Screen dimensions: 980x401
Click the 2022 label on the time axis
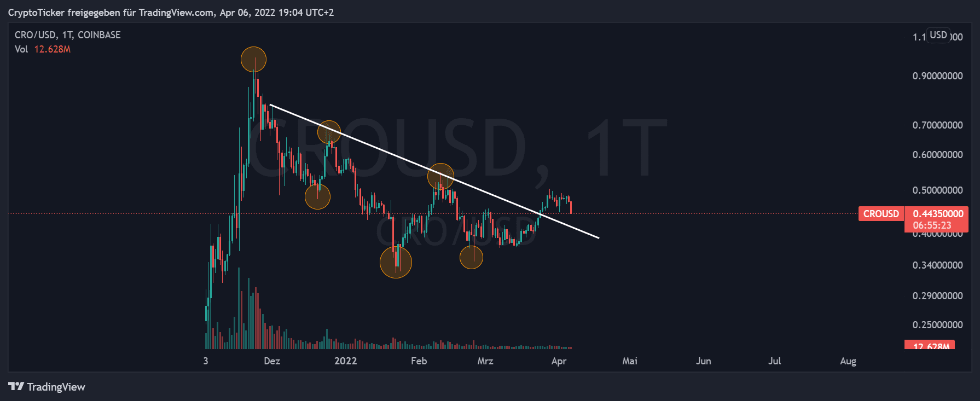pos(345,361)
